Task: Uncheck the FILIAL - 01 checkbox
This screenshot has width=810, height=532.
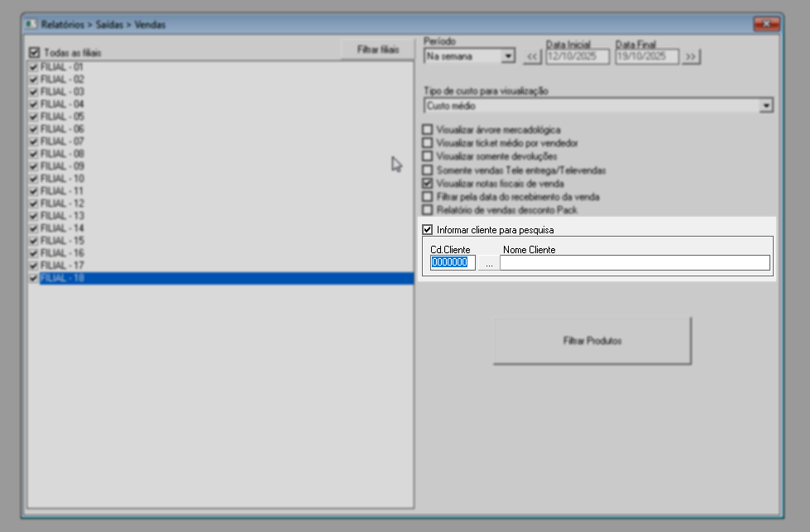Action: [x=34, y=67]
